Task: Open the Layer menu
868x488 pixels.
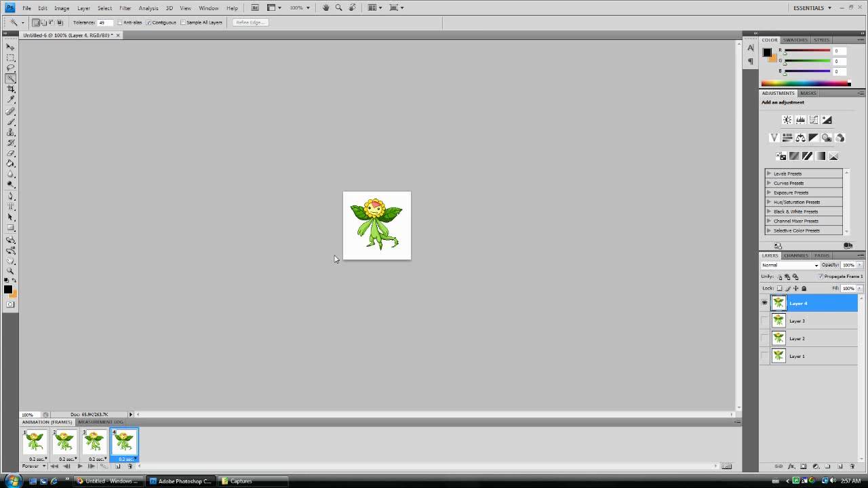Action: (x=83, y=8)
